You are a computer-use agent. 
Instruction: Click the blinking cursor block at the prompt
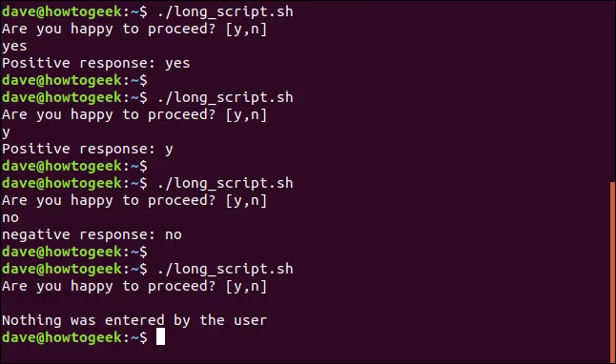click(x=160, y=337)
